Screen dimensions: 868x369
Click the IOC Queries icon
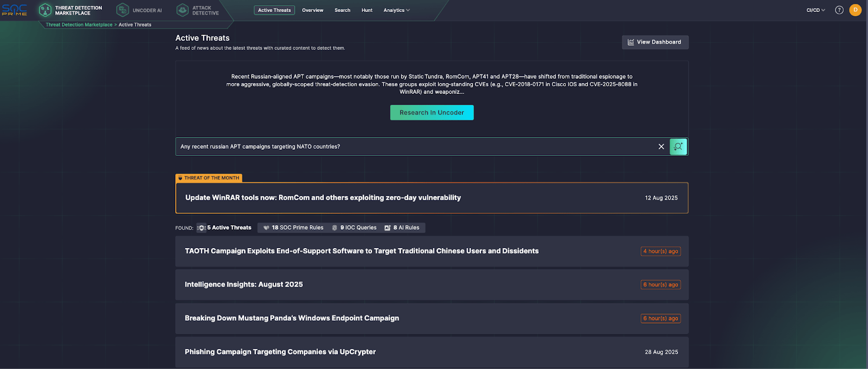pos(335,228)
